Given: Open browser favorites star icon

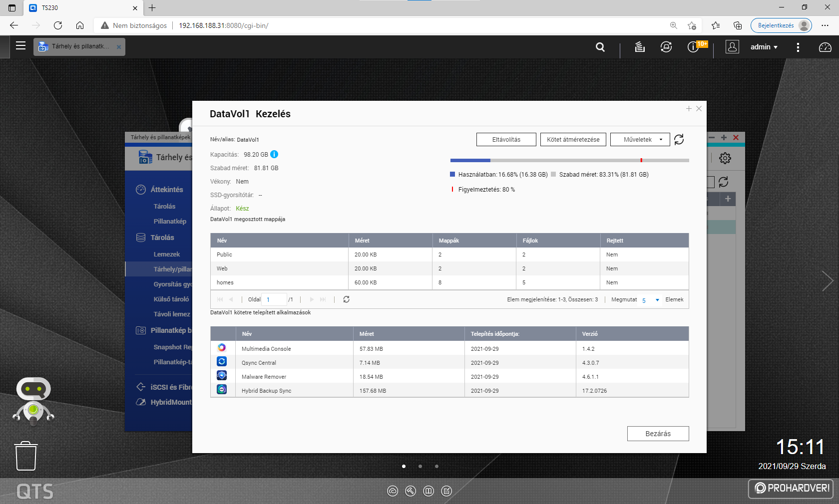Looking at the screenshot, I should 716,25.
